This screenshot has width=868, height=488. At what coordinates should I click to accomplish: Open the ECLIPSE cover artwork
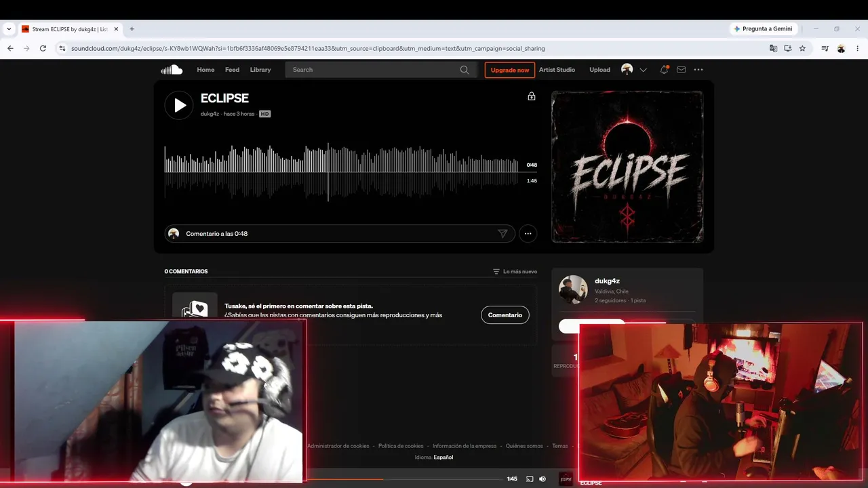pyautogui.click(x=627, y=167)
